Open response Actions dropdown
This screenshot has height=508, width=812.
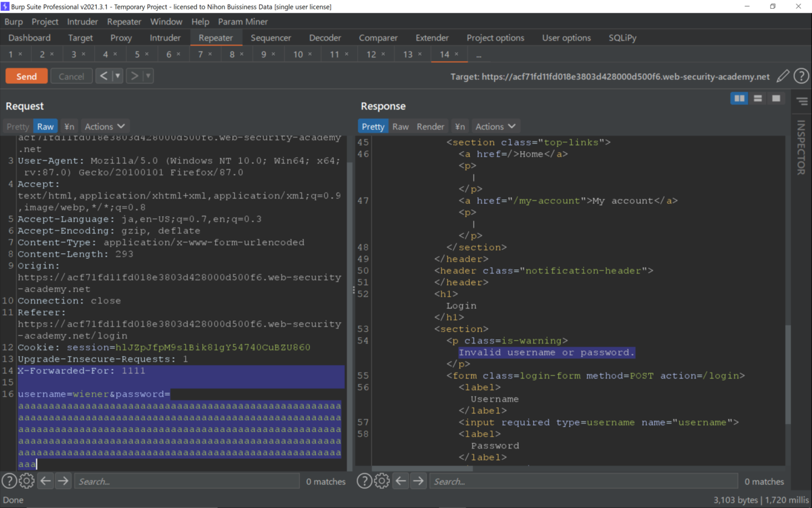pos(495,126)
